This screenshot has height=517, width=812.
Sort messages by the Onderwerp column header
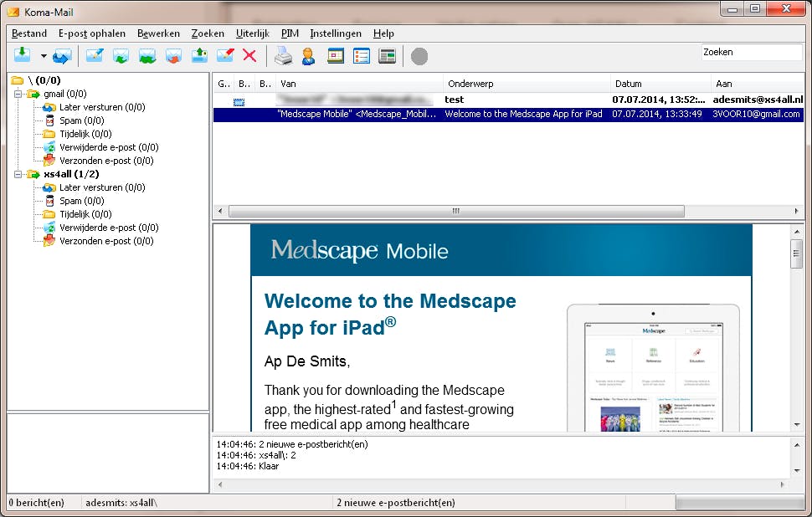tap(527, 84)
